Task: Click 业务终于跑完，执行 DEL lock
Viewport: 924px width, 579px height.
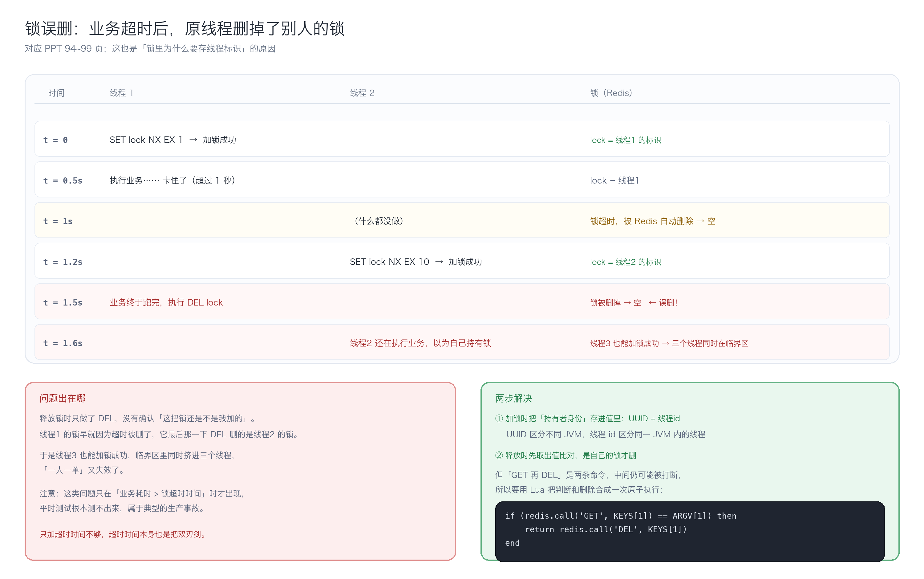Action: pyautogui.click(x=166, y=302)
